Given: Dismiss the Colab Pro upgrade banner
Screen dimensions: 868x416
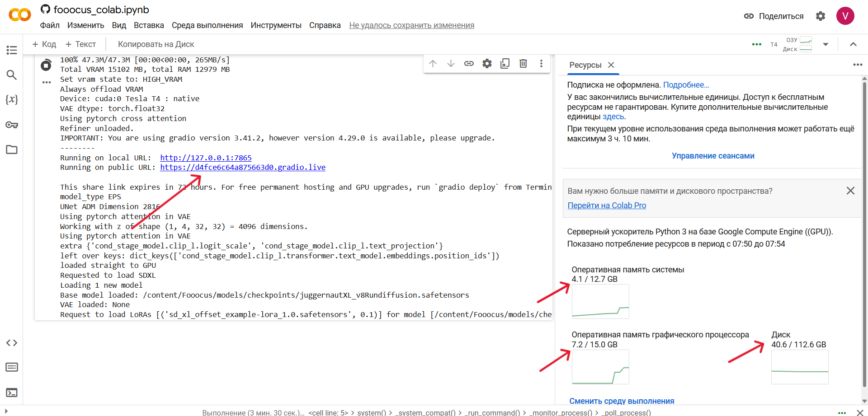Looking at the screenshot, I should pyautogui.click(x=850, y=191).
